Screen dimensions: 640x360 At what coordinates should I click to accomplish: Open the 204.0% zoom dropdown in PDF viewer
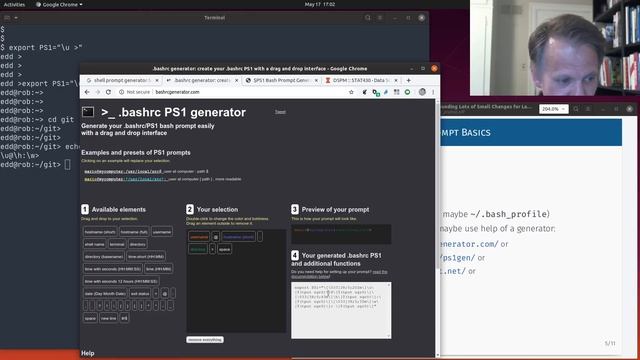pyautogui.click(x=553, y=109)
